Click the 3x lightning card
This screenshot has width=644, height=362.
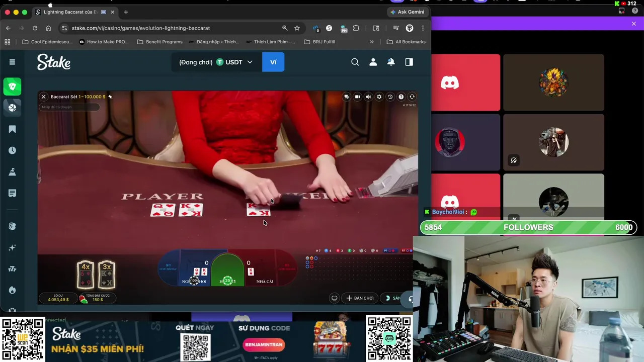coord(107,275)
